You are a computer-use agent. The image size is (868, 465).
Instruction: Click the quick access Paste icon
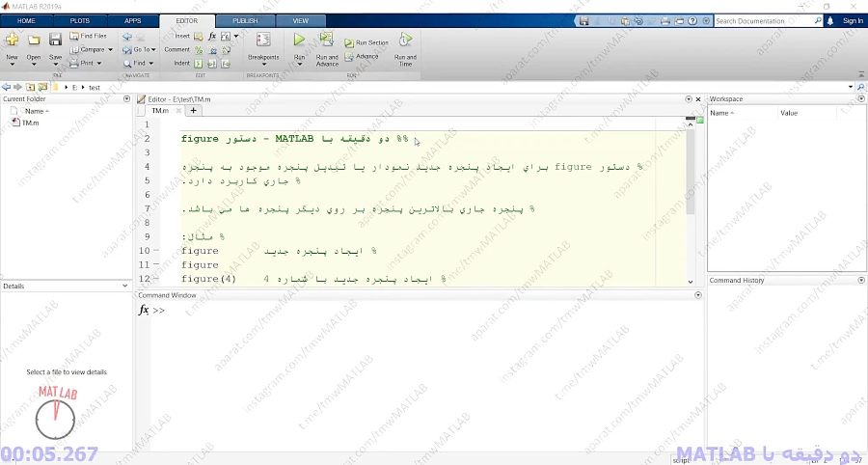(x=626, y=21)
